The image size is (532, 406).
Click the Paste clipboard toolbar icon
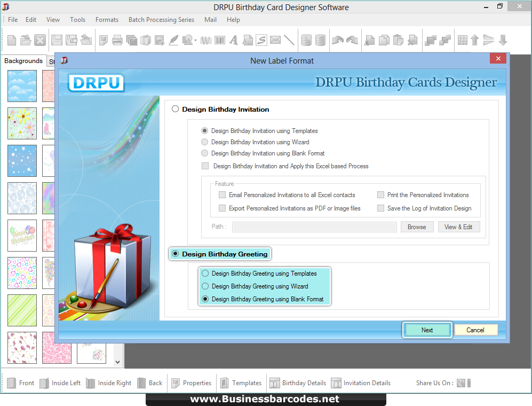pyautogui.click(x=398, y=40)
